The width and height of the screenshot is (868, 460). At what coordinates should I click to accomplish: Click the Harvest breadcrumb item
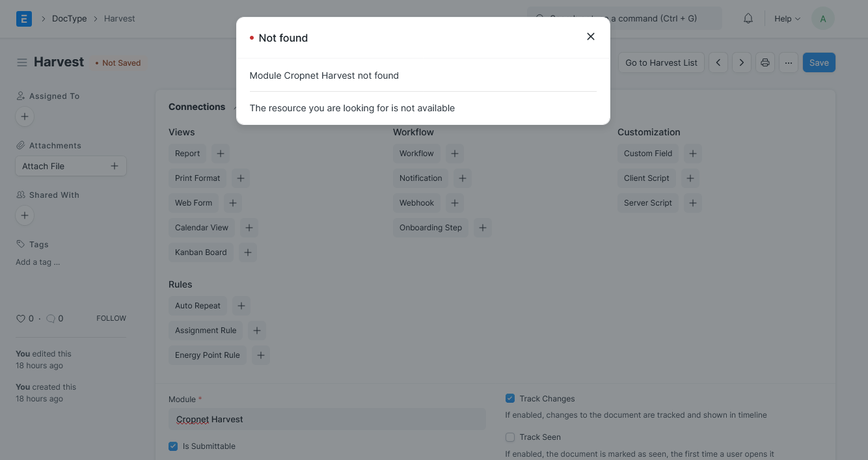[119, 18]
